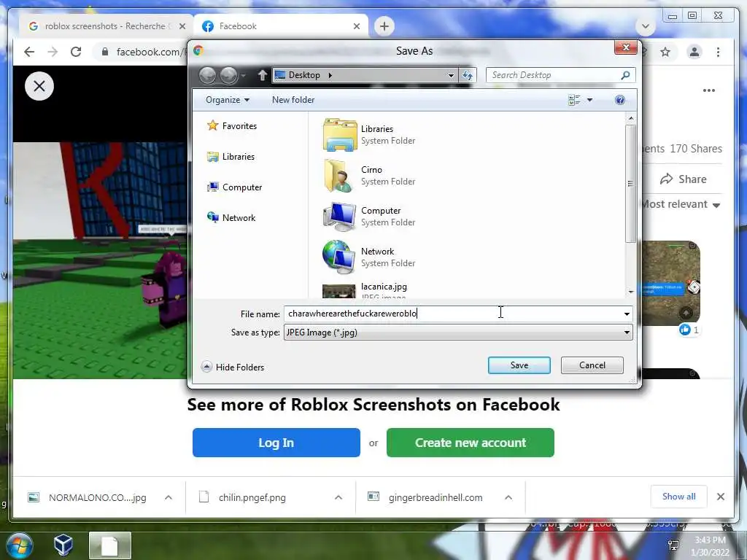Open options for gingerbreadinhell.com download

click(508, 497)
